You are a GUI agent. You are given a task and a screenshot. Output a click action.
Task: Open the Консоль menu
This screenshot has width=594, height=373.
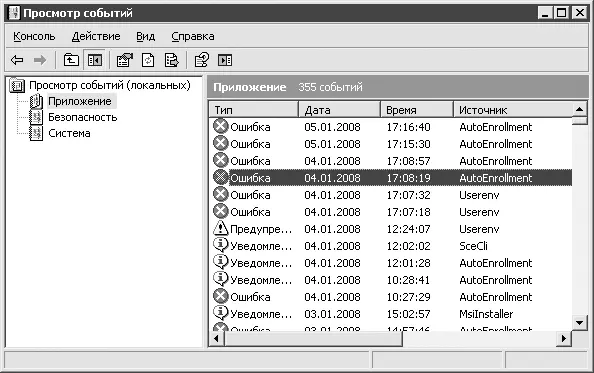(34, 36)
